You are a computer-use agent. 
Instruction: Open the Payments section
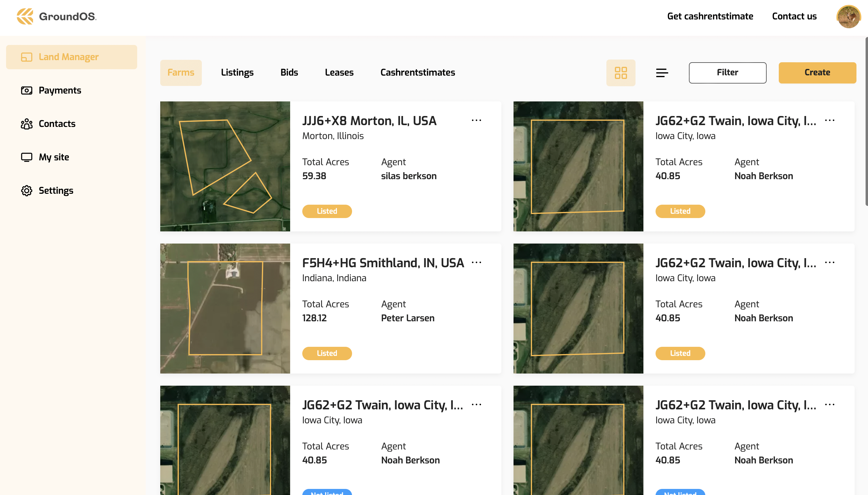pos(59,90)
